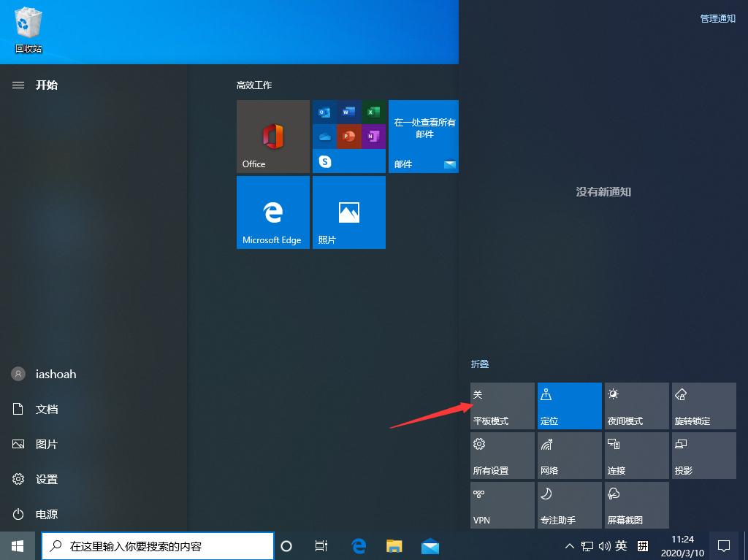Open 文档 from the Start sidebar
This screenshot has height=560, width=748.
pos(46,409)
